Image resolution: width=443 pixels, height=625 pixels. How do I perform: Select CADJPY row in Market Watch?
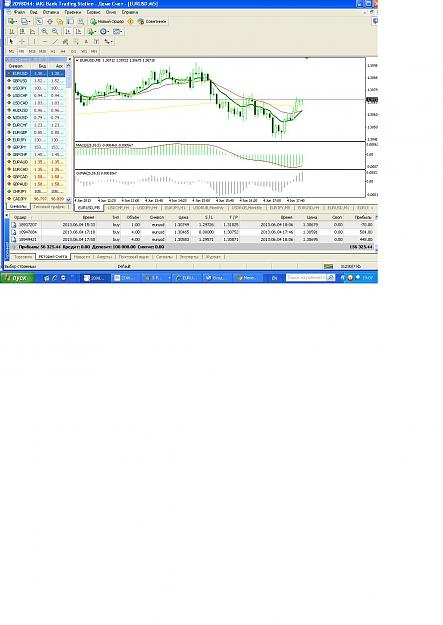pos(35,199)
